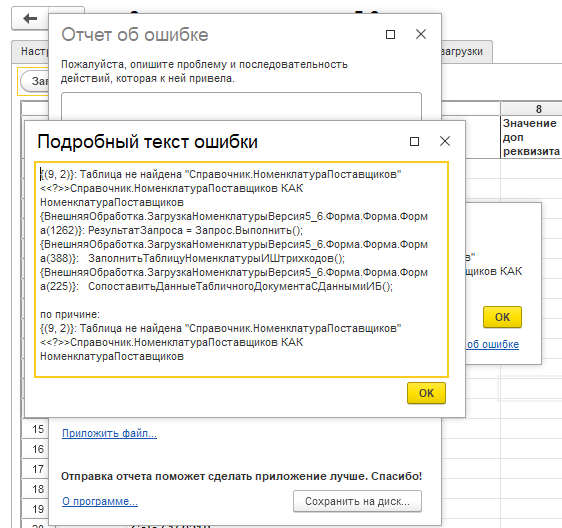
Task: Click the back arrow navigation button
Action: pyautogui.click(x=30, y=18)
